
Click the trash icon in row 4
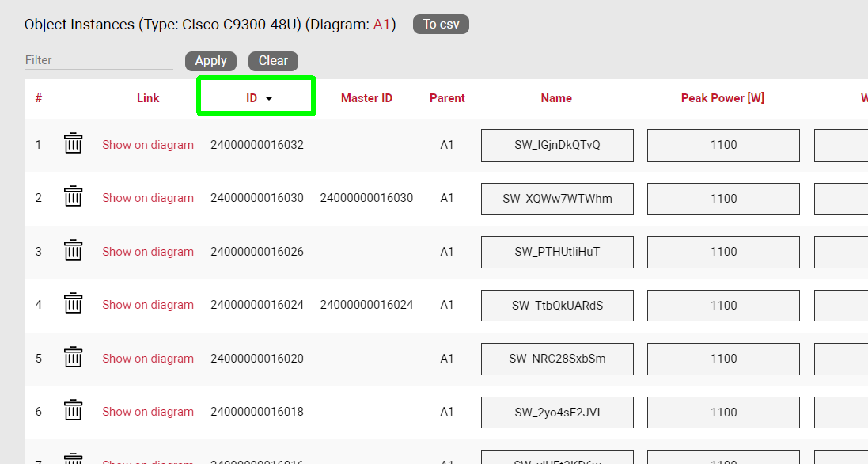point(73,304)
